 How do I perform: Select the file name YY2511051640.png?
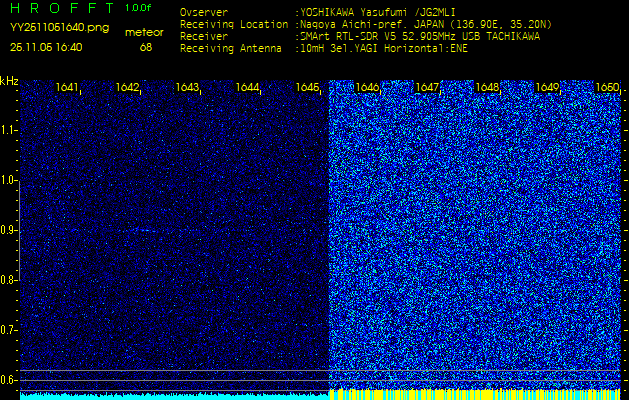pos(59,28)
